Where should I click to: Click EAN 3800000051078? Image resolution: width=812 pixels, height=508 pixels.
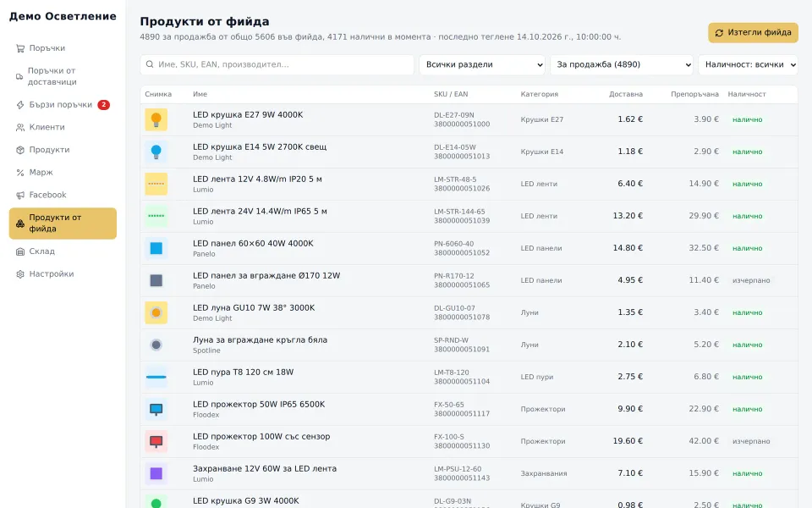[462, 317]
